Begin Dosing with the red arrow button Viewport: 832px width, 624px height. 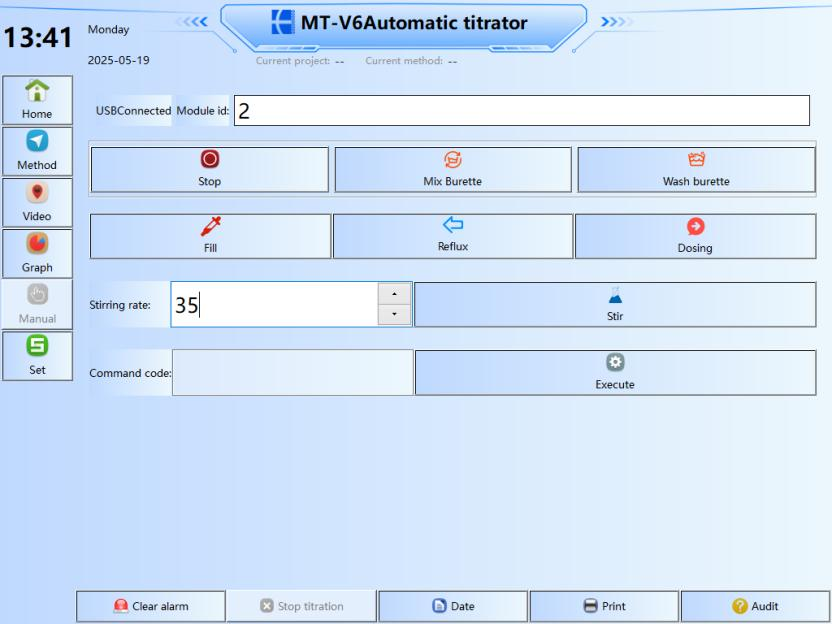[695, 236]
